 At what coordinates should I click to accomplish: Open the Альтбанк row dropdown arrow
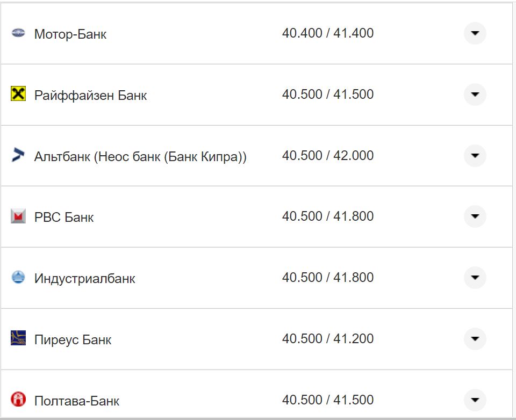[475, 156]
